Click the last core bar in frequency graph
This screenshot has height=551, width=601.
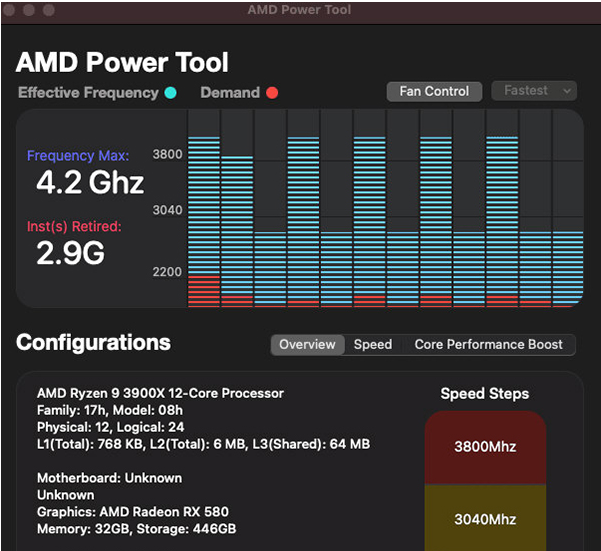tap(567, 208)
